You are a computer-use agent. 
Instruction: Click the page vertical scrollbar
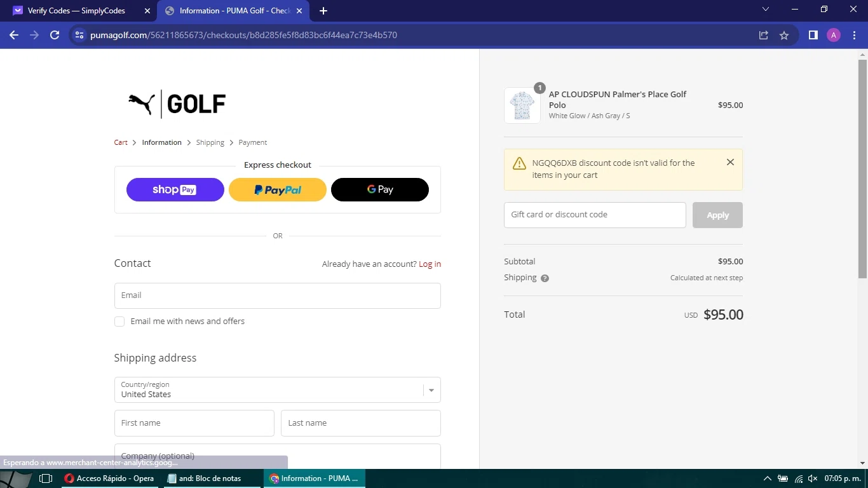pos(862,168)
